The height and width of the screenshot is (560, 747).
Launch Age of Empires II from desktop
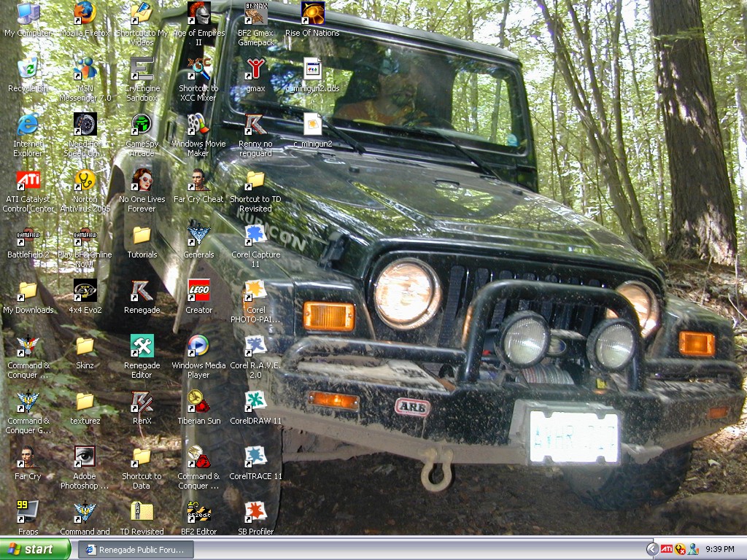point(198,14)
